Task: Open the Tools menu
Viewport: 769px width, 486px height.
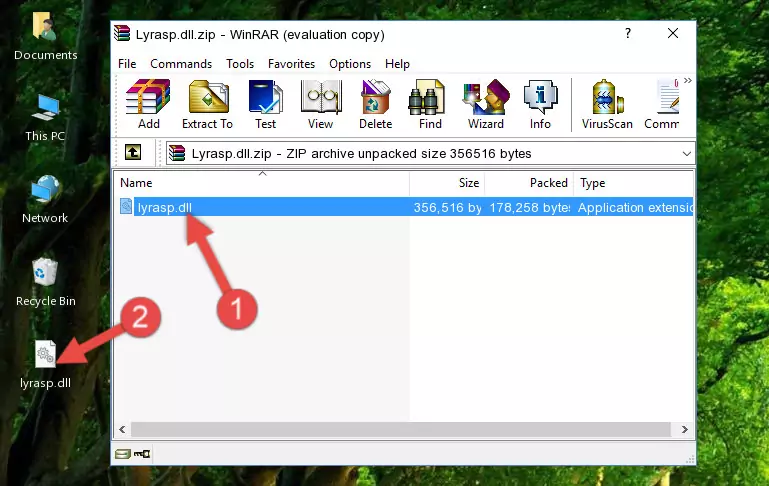Action: click(240, 64)
